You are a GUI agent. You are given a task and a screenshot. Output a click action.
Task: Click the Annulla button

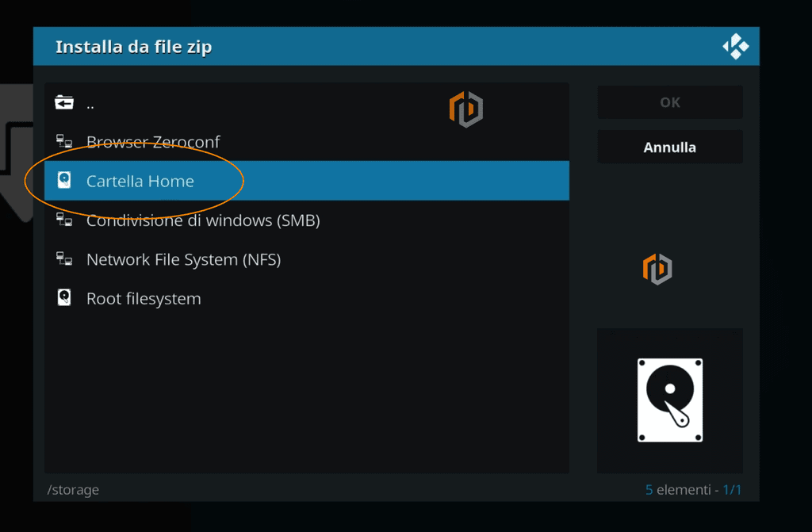[669, 147]
